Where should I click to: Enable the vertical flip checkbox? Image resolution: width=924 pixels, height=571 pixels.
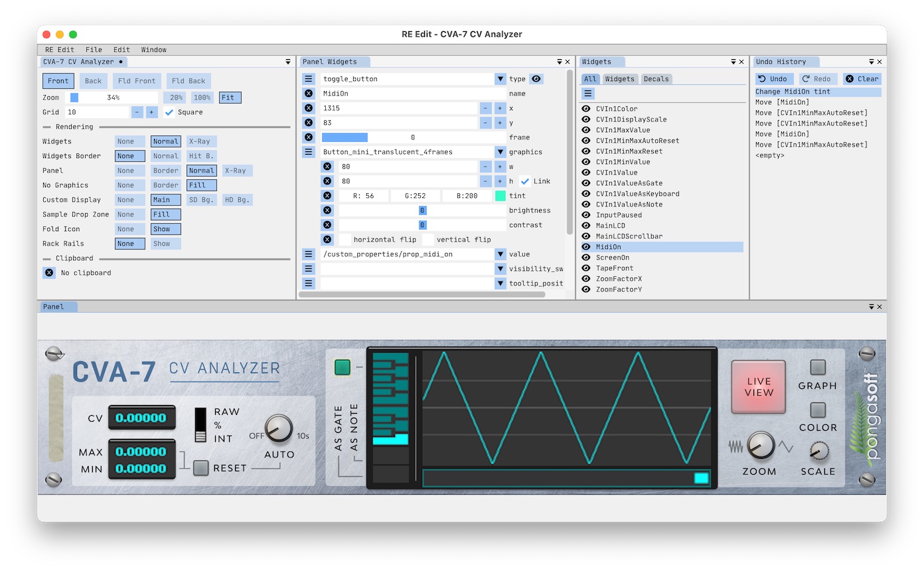coord(428,240)
